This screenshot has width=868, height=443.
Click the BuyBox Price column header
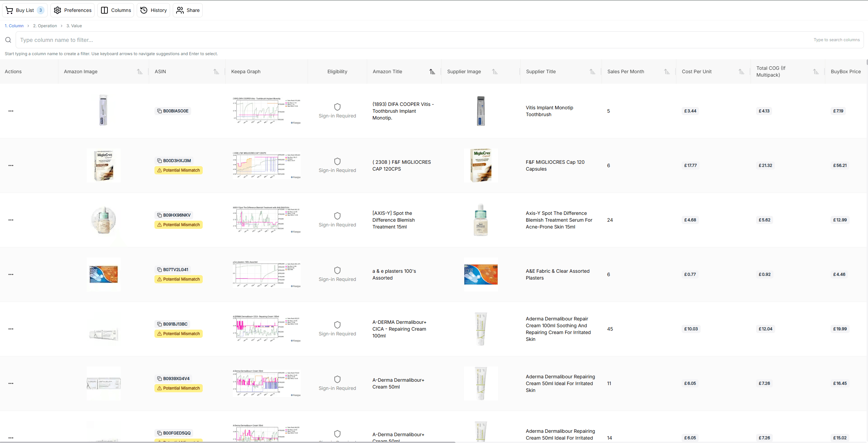(x=846, y=72)
